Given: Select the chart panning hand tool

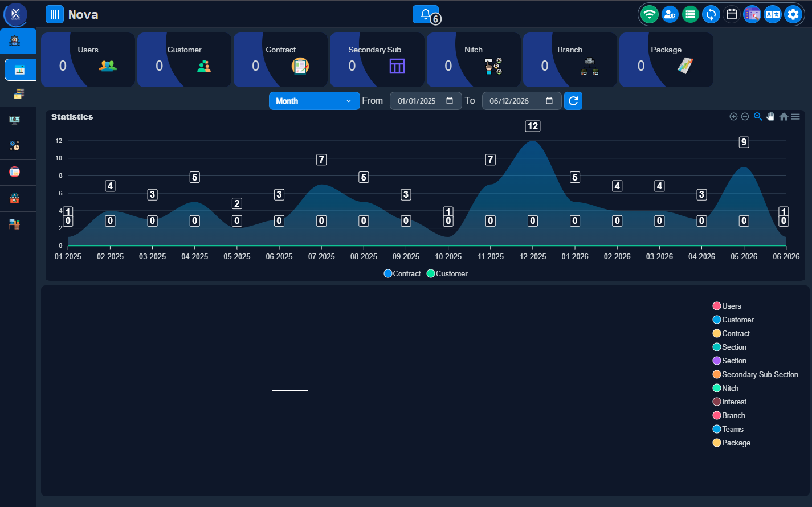Looking at the screenshot, I should 770,117.
